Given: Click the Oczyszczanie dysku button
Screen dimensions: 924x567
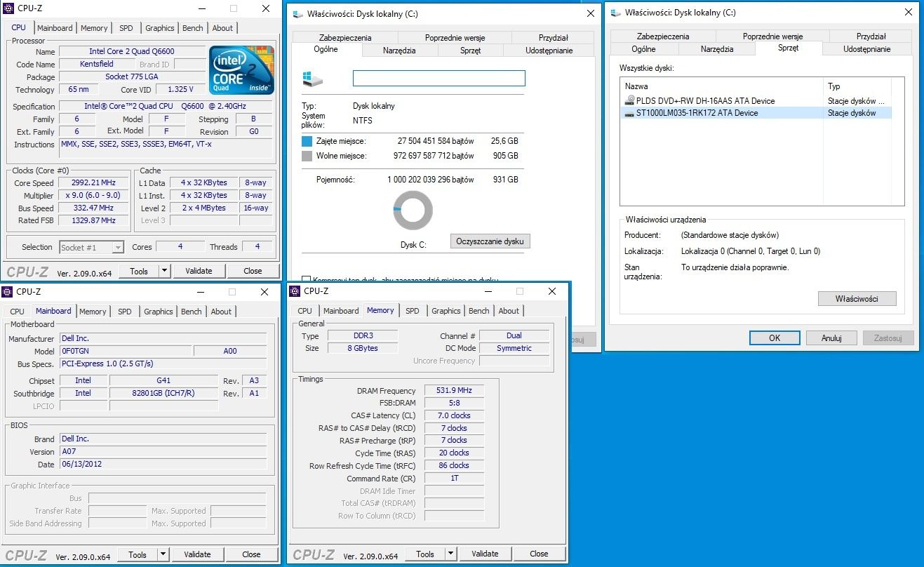Looking at the screenshot, I should tap(490, 241).
